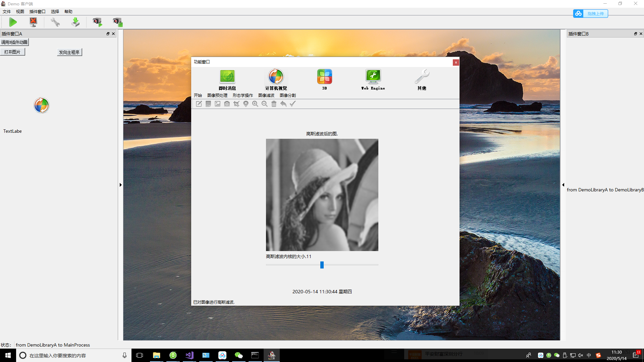The width and height of the screenshot is (644, 362).
Task: Open the Web Engine module icon
Action: (373, 77)
